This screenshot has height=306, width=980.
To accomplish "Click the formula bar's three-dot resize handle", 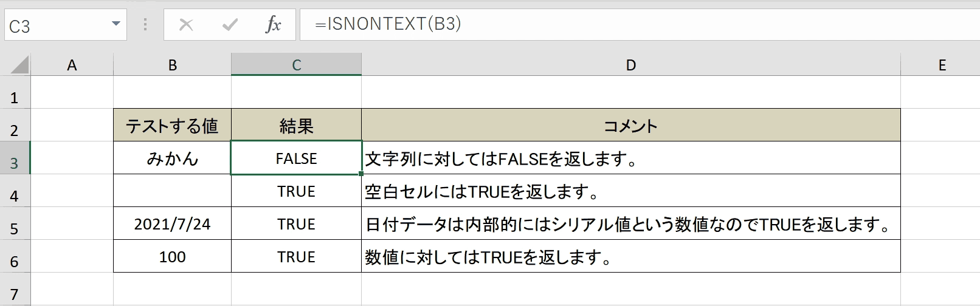I will click(145, 24).
